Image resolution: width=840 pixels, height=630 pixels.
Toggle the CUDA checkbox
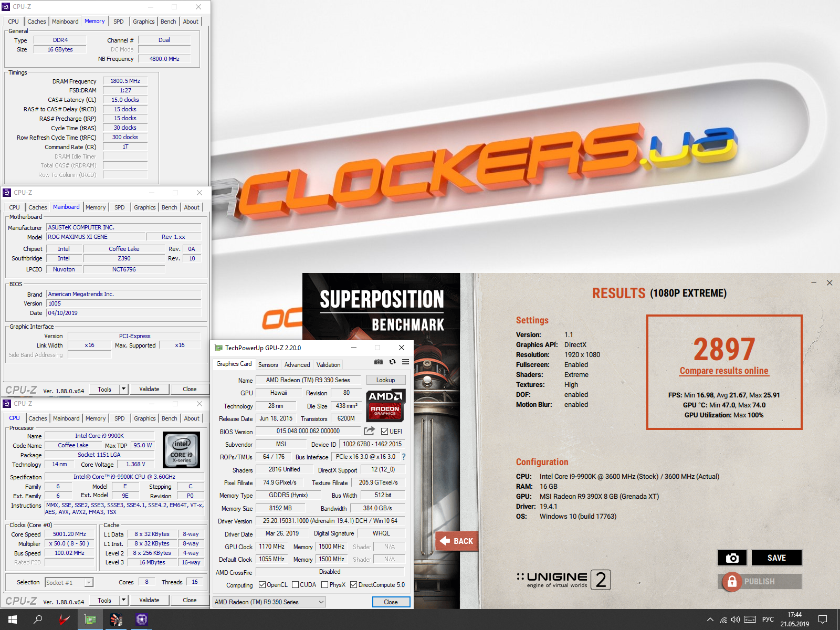tap(295, 584)
